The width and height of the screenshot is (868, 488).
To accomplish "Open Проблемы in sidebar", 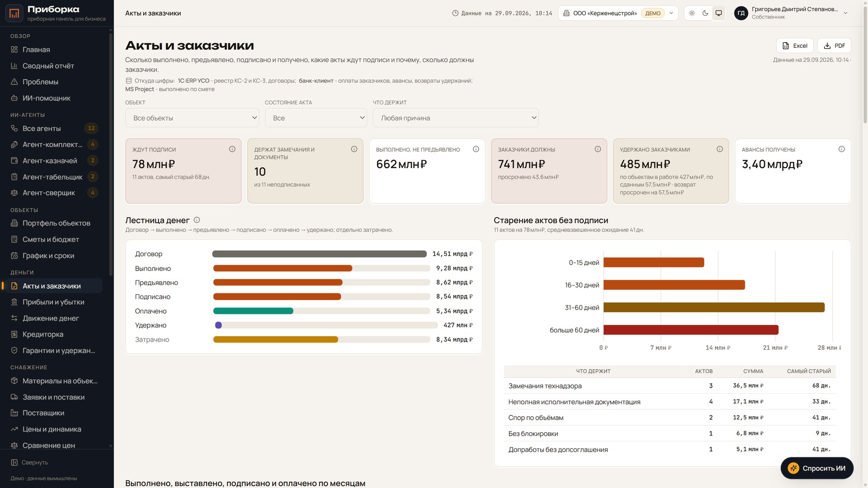I will point(54,82).
